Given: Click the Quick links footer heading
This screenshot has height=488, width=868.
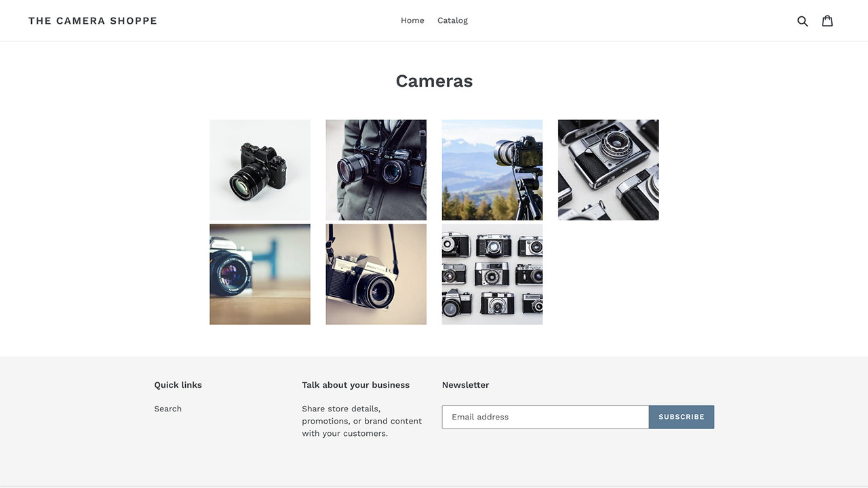Looking at the screenshot, I should [x=178, y=384].
